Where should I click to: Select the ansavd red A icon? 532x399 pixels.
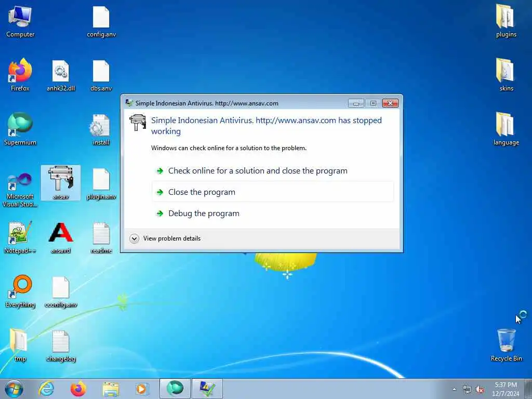coord(61,237)
